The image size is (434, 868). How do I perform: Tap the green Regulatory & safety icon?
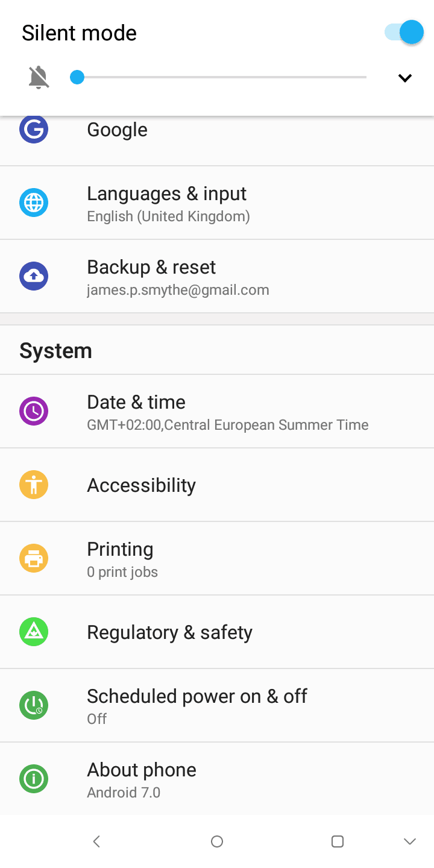(x=34, y=632)
